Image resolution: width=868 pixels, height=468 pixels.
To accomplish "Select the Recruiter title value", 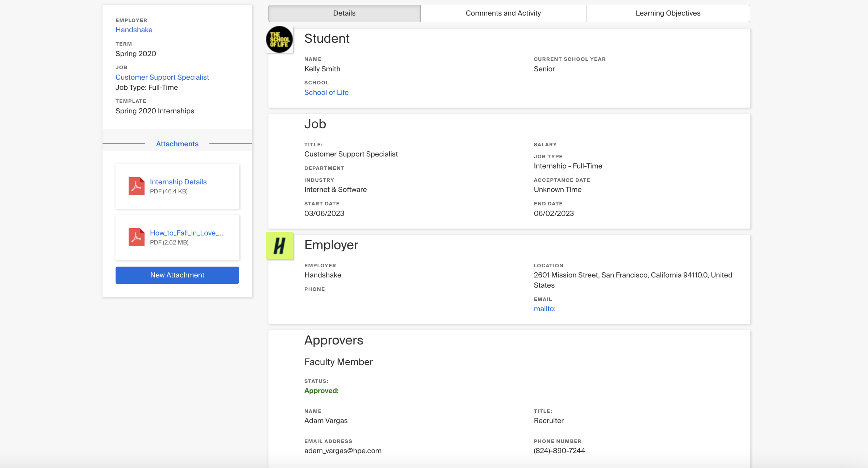I will 548,421.
